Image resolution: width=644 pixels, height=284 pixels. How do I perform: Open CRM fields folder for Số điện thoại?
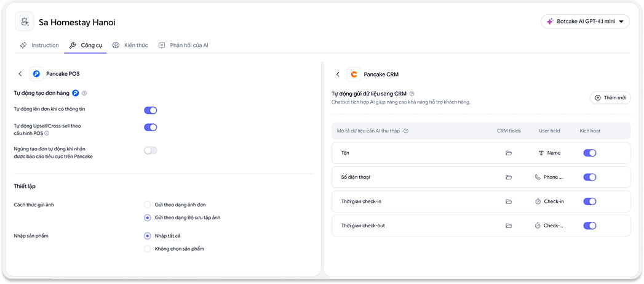tap(509, 177)
